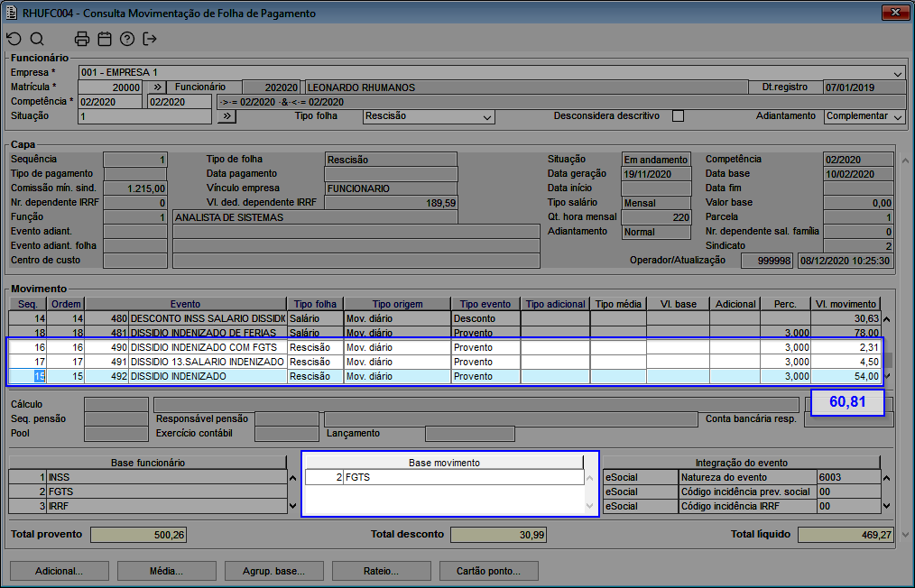Click the lookup arrows next to Situação
The height and width of the screenshot is (588, 915).
(x=226, y=116)
